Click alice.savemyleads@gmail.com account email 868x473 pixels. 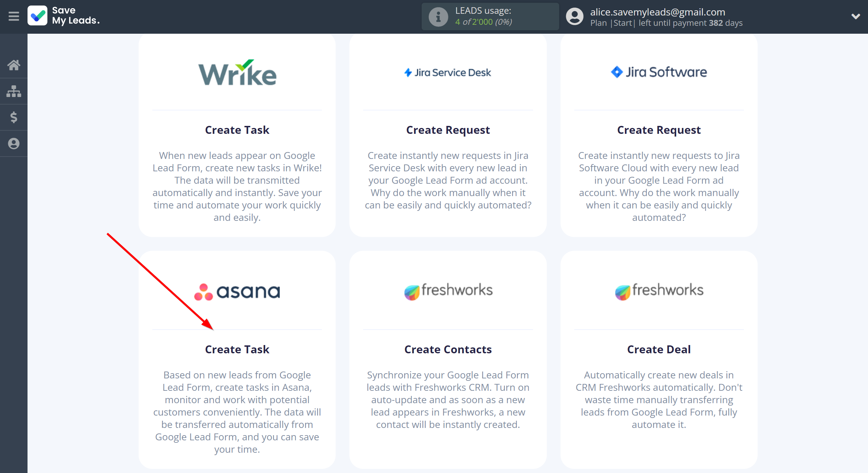point(658,12)
